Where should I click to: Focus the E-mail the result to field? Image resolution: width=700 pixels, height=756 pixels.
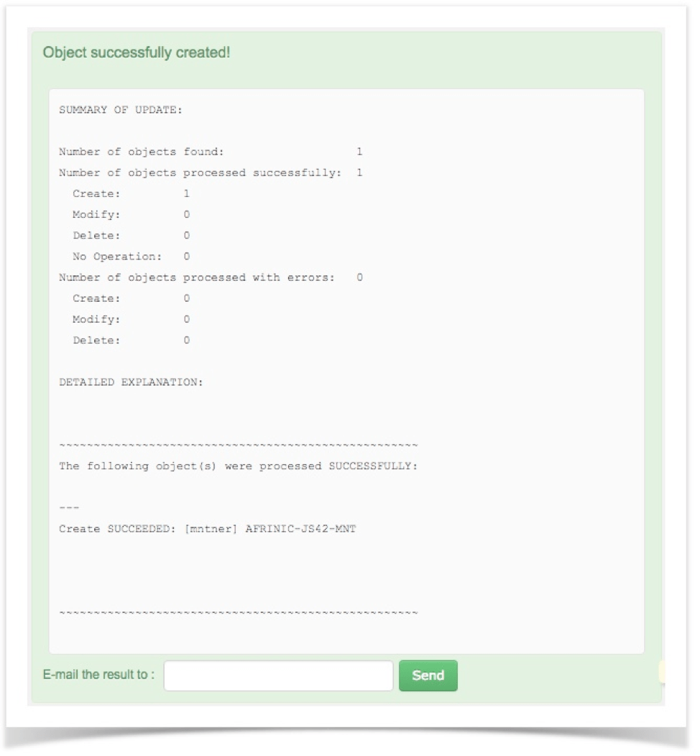coord(278,675)
